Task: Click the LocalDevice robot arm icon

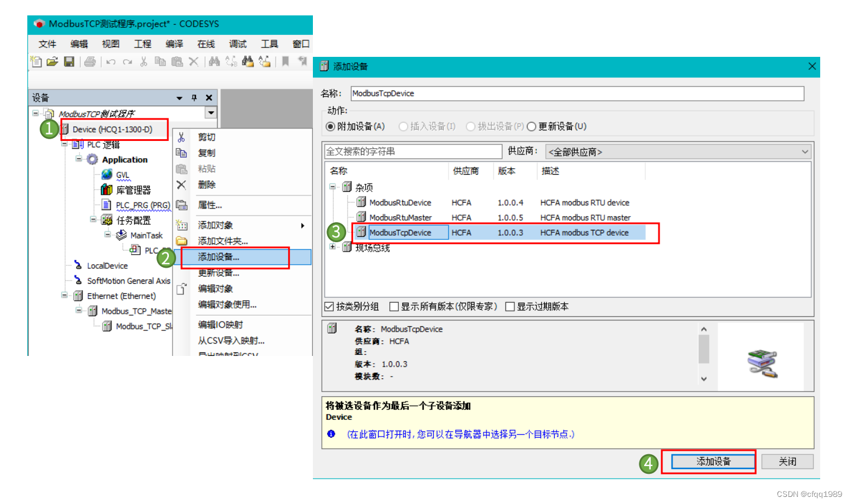Action: coord(78,265)
